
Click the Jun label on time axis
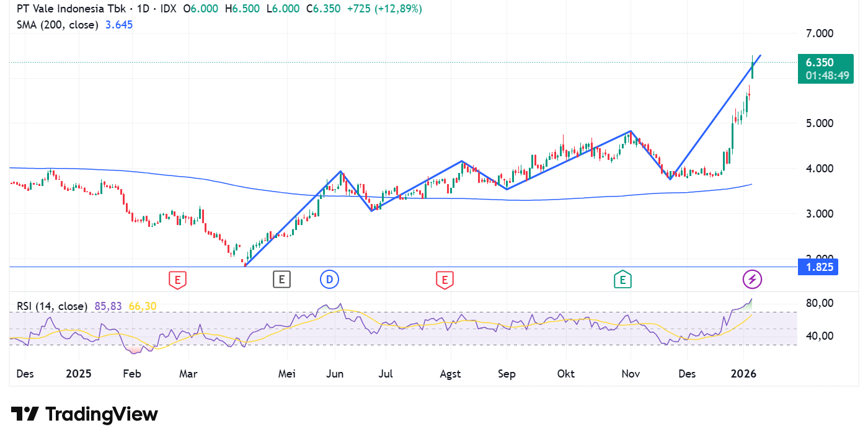pyautogui.click(x=334, y=374)
